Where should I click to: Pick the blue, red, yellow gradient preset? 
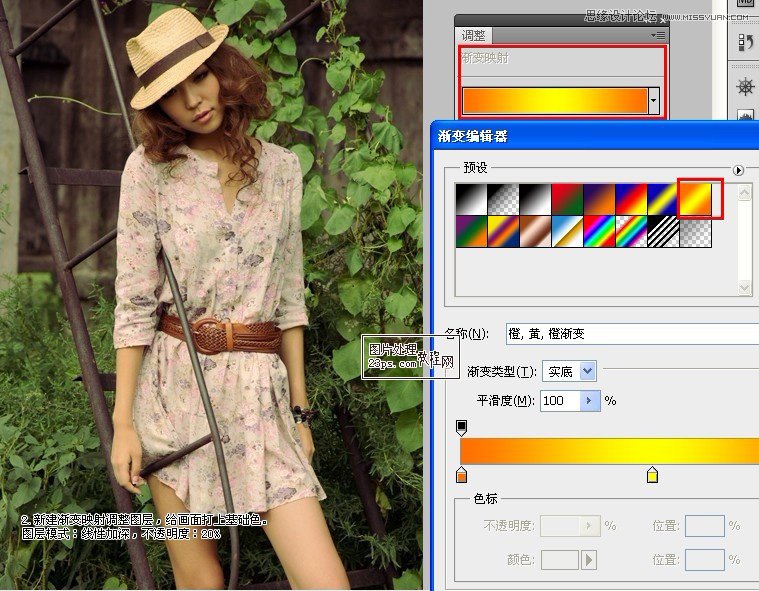pos(631,199)
